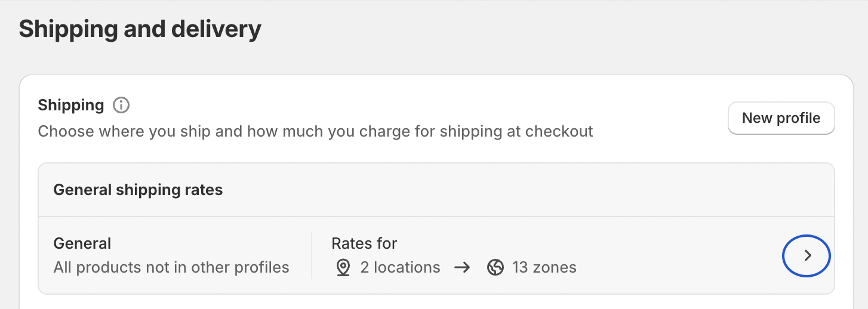Create a shipping profile with New profile
This screenshot has height=309, width=868.
point(781,118)
